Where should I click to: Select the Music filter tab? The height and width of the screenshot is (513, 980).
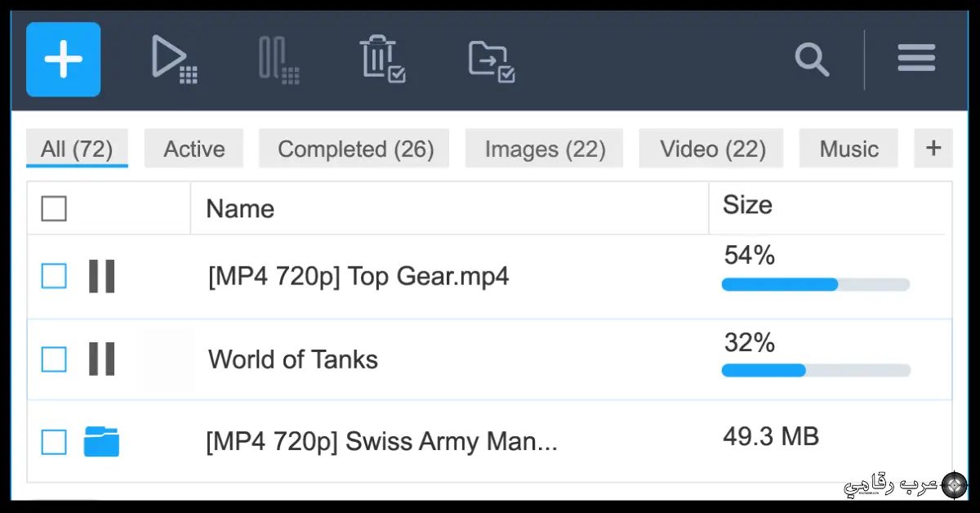(x=849, y=149)
